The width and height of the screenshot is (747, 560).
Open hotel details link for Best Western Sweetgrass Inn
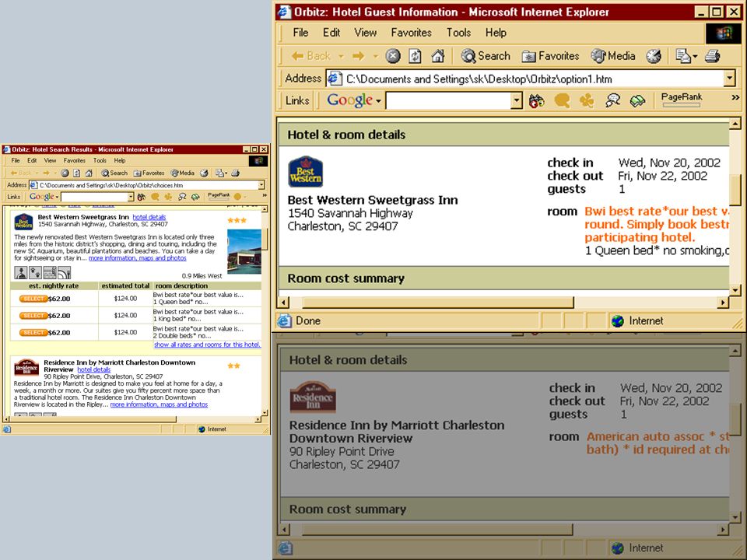pyautogui.click(x=149, y=217)
